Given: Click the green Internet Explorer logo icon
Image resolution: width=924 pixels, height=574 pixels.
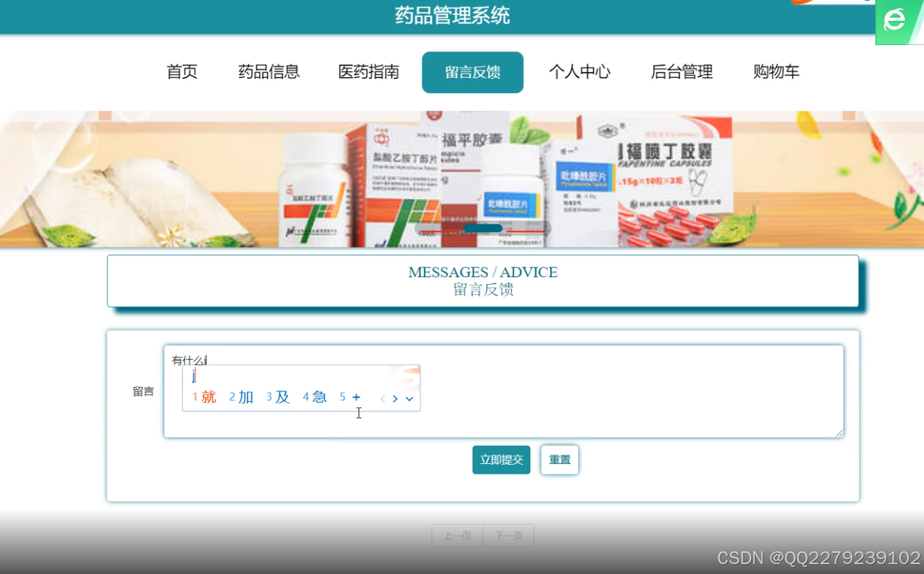Looking at the screenshot, I should pyautogui.click(x=896, y=20).
